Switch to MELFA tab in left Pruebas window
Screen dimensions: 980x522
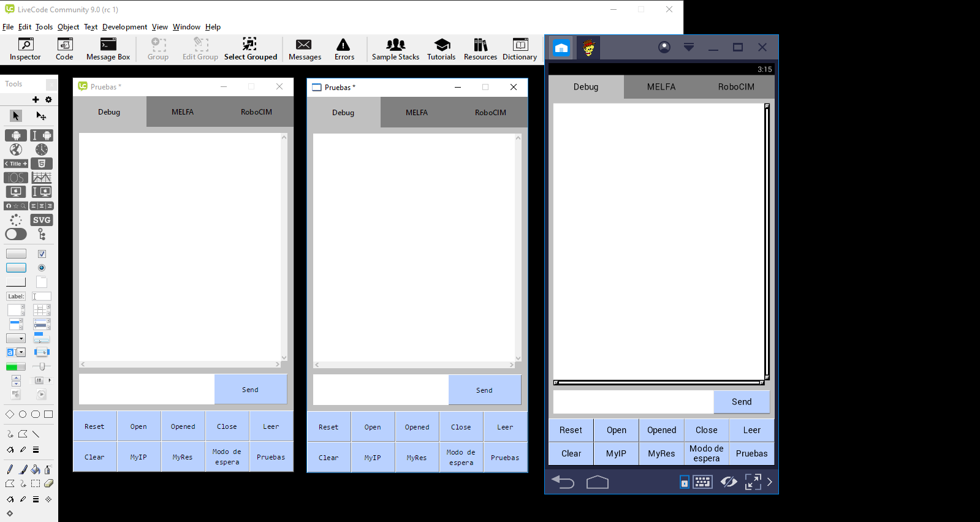183,112
